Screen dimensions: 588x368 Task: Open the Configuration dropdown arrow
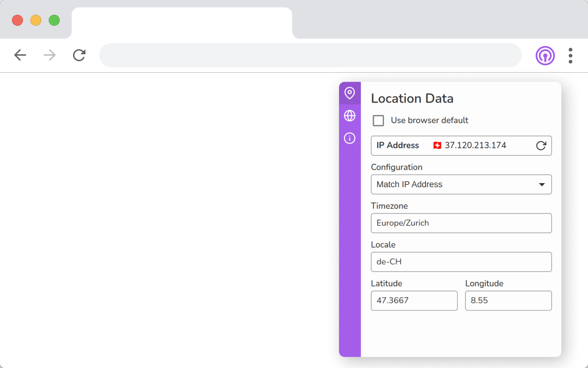click(542, 184)
